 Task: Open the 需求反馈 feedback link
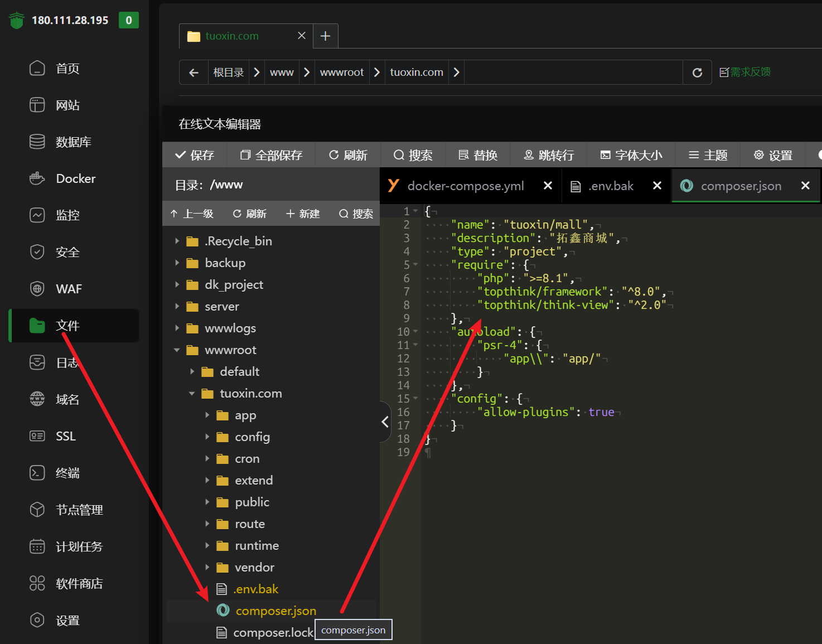pyautogui.click(x=745, y=72)
